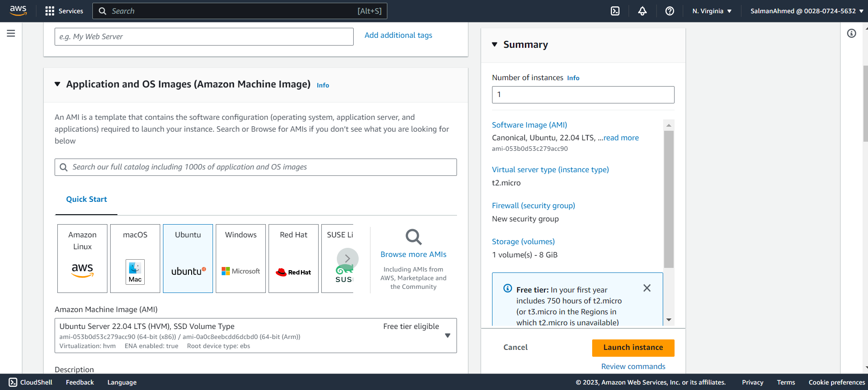Select the Red Hat AMI card
The height and width of the screenshot is (390, 868).
point(294,258)
